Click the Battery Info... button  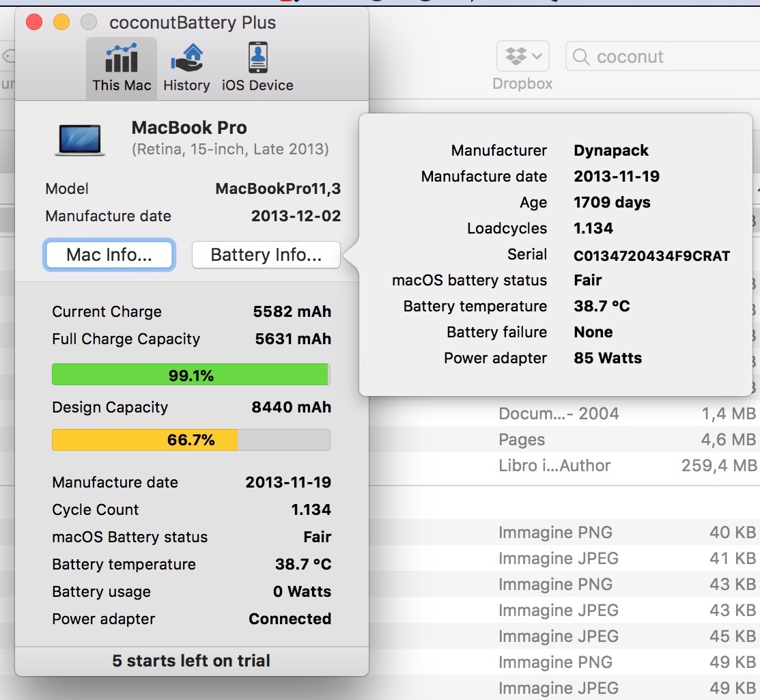pos(266,255)
